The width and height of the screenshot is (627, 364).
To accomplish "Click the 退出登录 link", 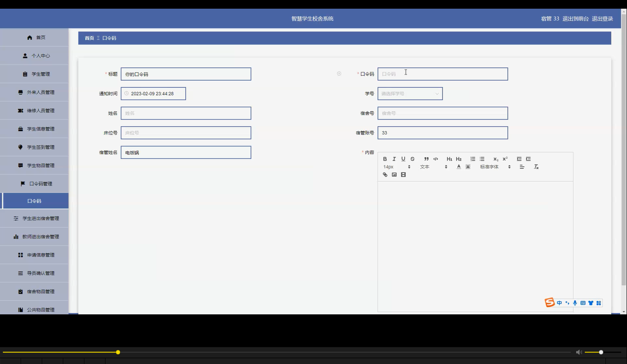I will pyautogui.click(x=602, y=19).
